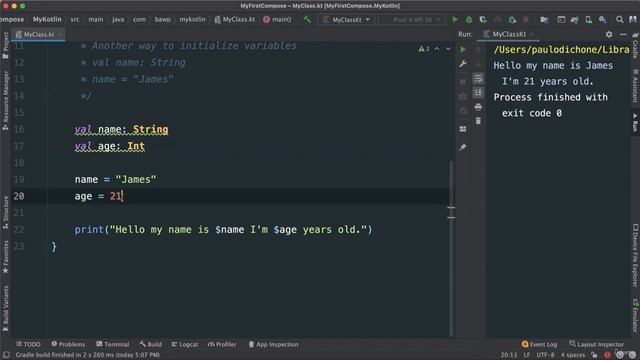Viewport: 640px width, 360px height.
Task: Toggle scroll to end in Run console
Action: click(x=478, y=92)
